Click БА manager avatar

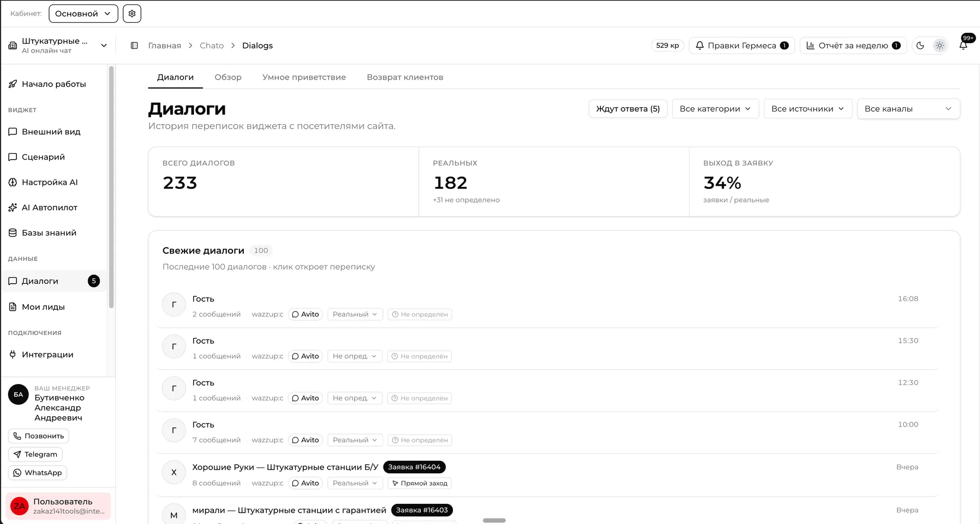pos(19,394)
